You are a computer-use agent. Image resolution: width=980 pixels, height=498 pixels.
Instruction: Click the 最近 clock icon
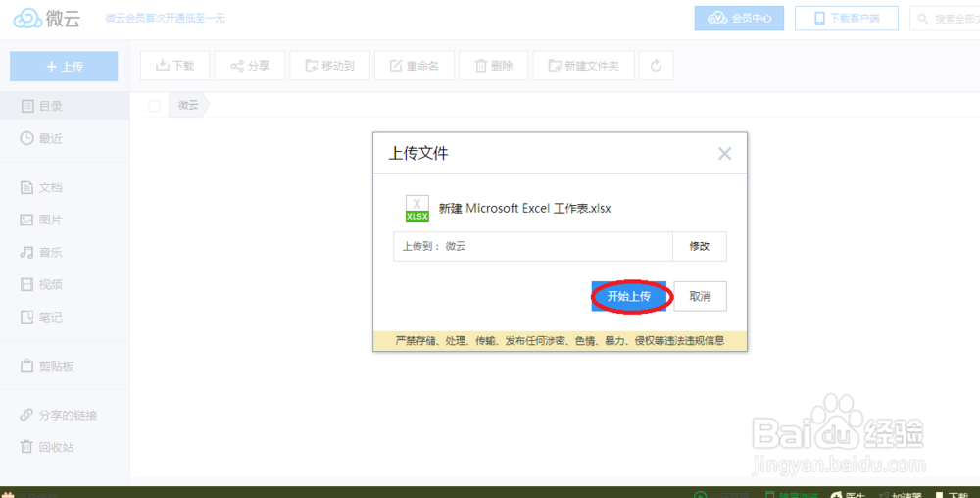[26, 139]
